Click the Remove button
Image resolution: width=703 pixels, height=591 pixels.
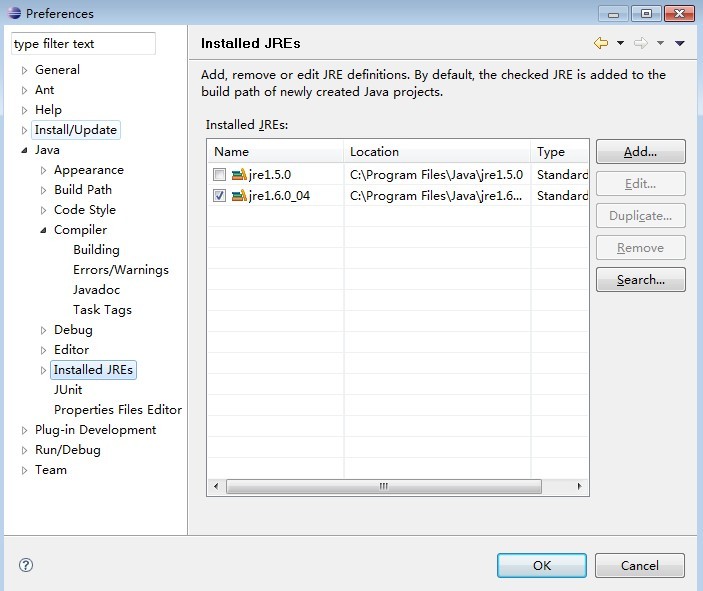641,248
